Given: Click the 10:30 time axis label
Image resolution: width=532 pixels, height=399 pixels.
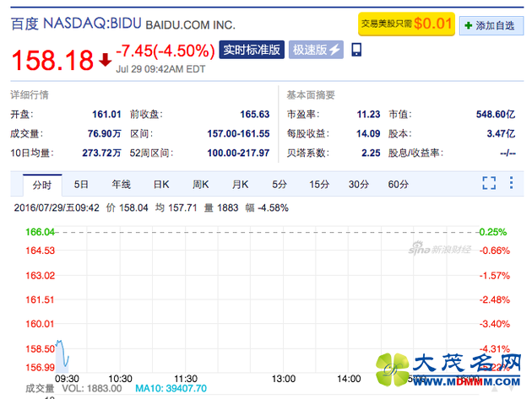Looking at the screenshot, I should pos(120,379).
